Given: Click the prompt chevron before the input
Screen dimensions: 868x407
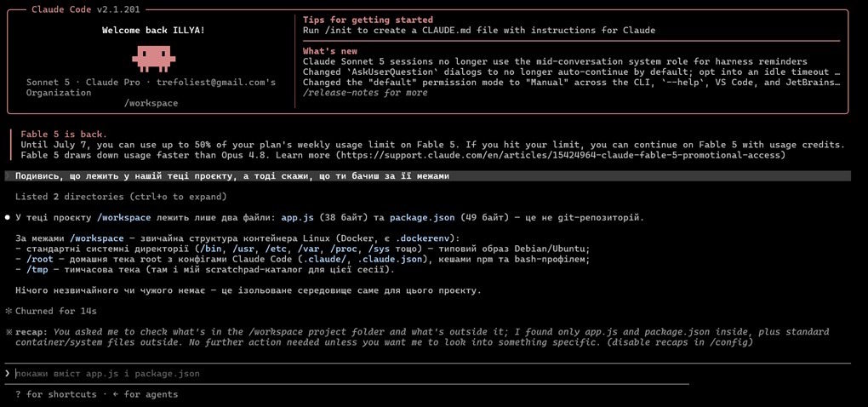Looking at the screenshot, I should [7, 374].
